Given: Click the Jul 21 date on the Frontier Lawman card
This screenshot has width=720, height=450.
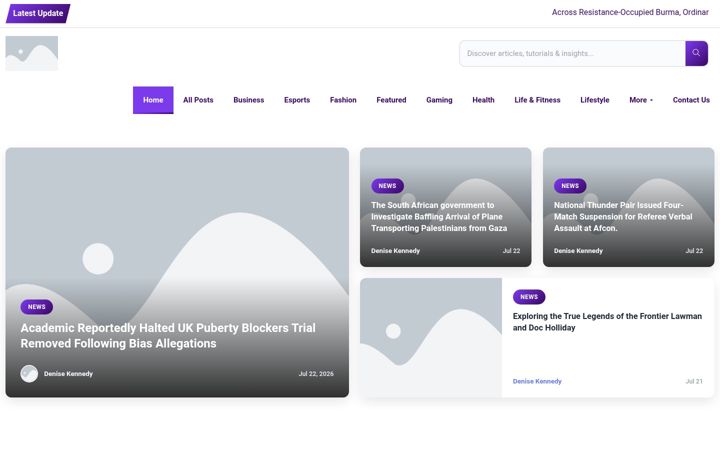Looking at the screenshot, I should 694,381.
